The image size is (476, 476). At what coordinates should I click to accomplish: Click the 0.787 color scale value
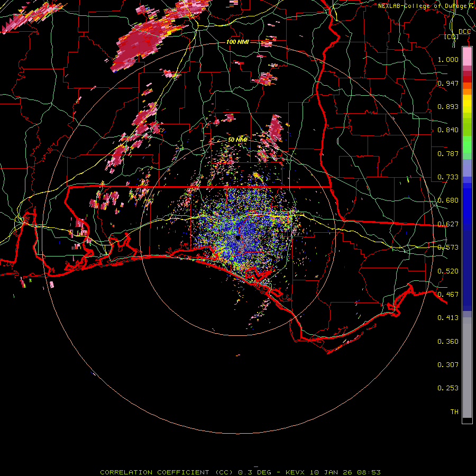(x=448, y=153)
